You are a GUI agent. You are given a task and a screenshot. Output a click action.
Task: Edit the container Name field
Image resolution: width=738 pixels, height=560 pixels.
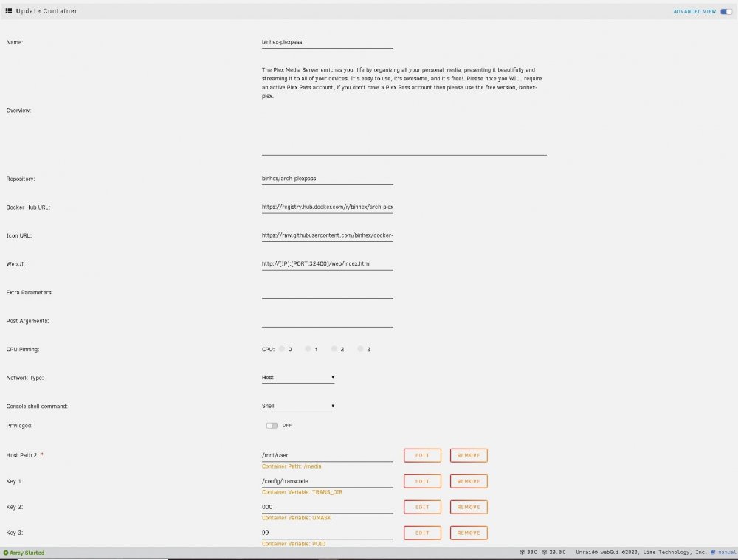coord(327,42)
